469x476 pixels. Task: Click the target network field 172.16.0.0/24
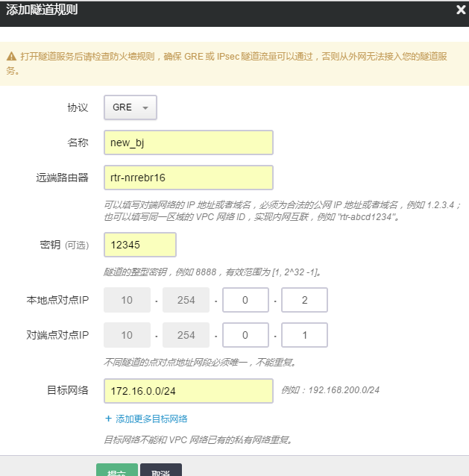(188, 390)
